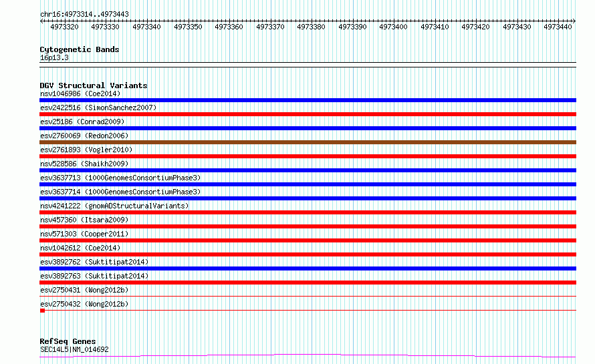This screenshot has height=364, width=595.
Task: Click the esv3637714 (1000GenomesConsortiumPhase3) label
Action: coord(120,192)
